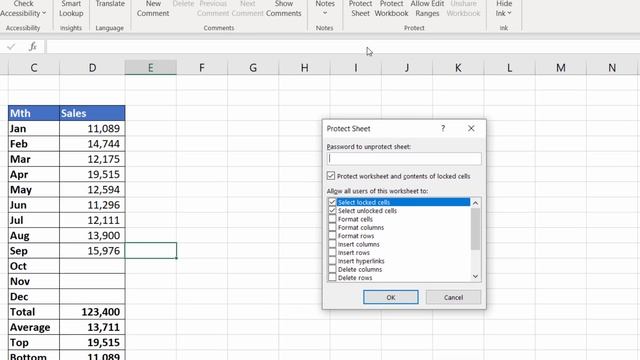Select column C header

coord(34,68)
